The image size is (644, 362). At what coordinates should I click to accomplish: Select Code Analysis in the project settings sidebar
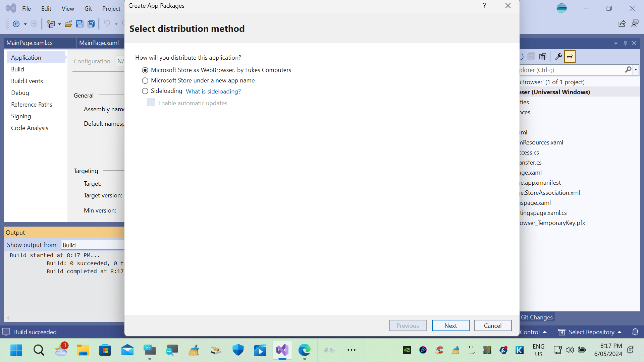(x=30, y=128)
